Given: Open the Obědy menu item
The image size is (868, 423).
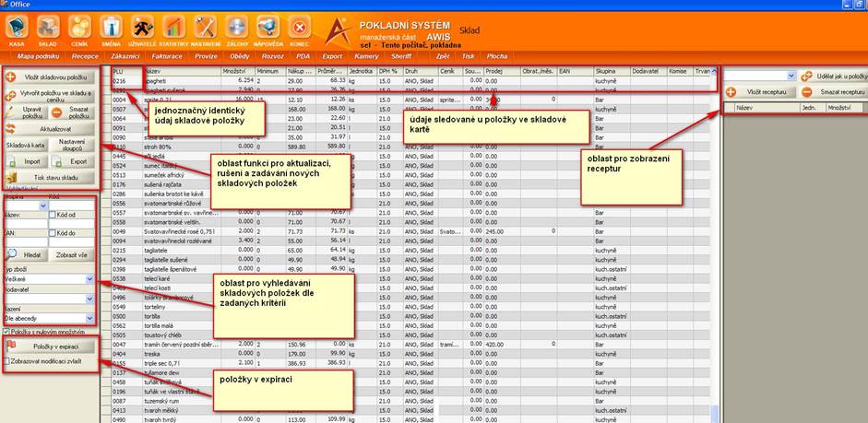Looking at the screenshot, I should pos(240,56).
